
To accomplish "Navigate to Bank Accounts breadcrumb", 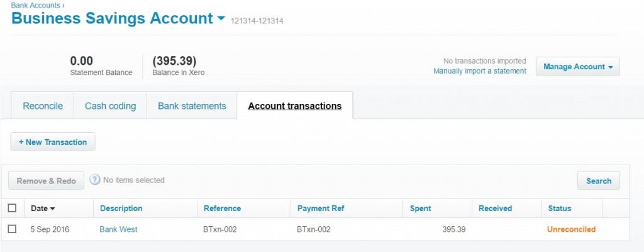I will tap(35, 5).
